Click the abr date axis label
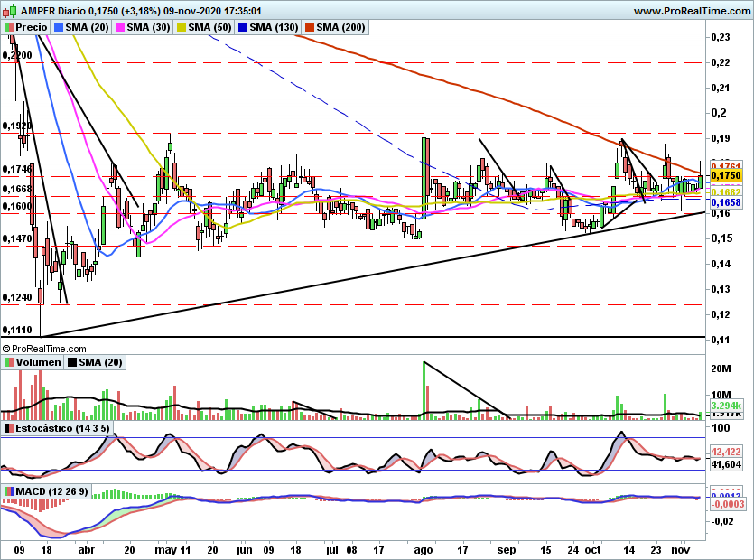 (87, 550)
